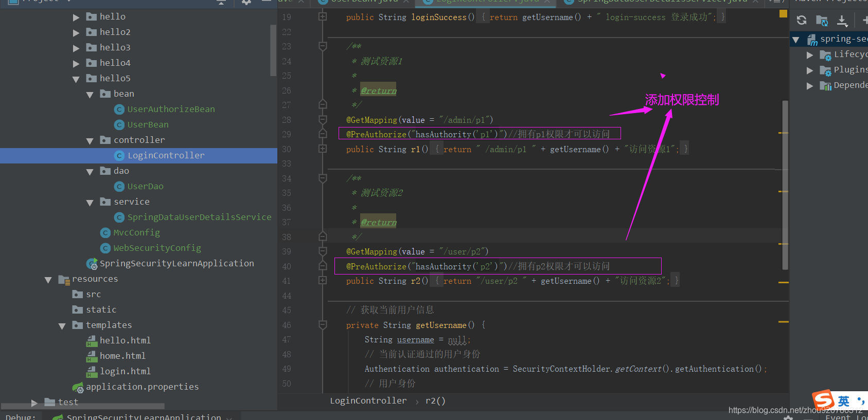Expand folded r2 method on line 41
The image size is (868, 420).
(x=323, y=280)
